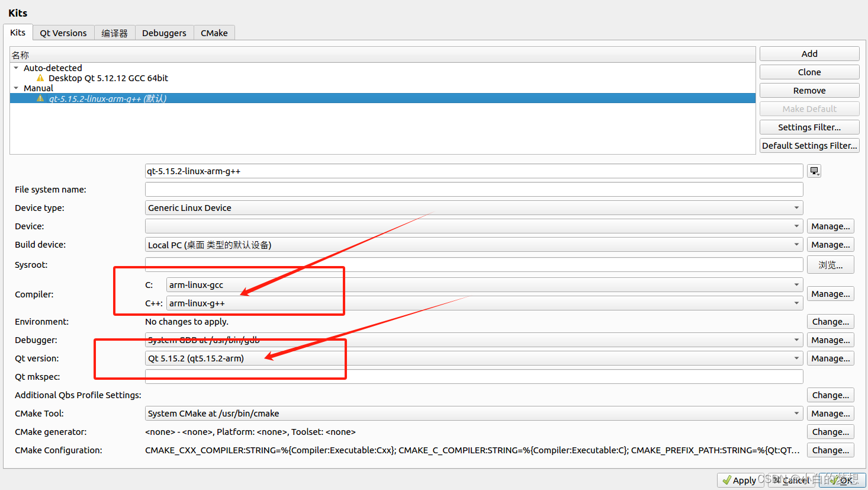Image resolution: width=868 pixels, height=490 pixels.
Task: Click Change beside Additional Qbs Profile Settings
Action: [830, 395]
